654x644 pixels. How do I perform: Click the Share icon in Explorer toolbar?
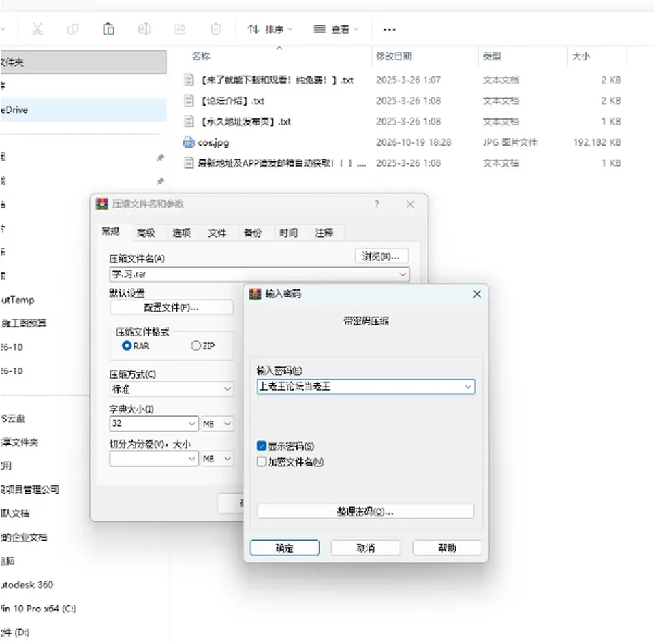(x=180, y=29)
